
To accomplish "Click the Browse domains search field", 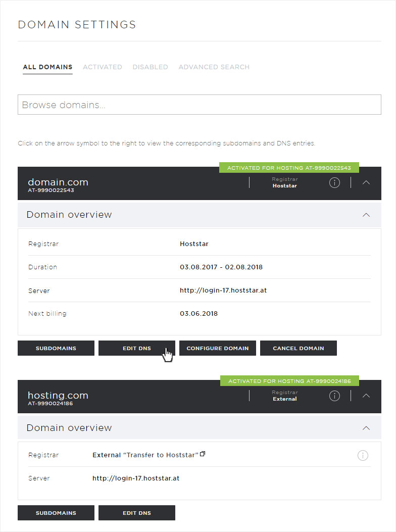I will coord(200,105).
